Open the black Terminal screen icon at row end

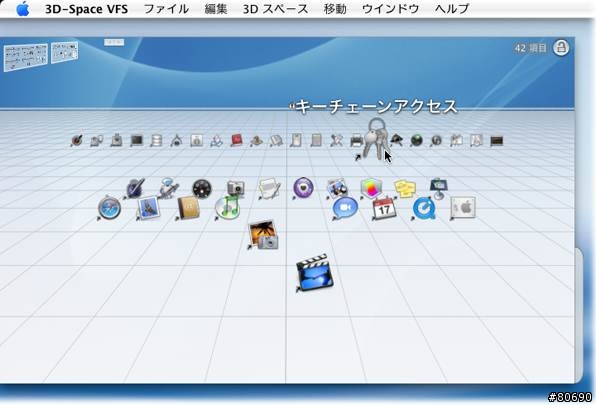tap(496, 141)
